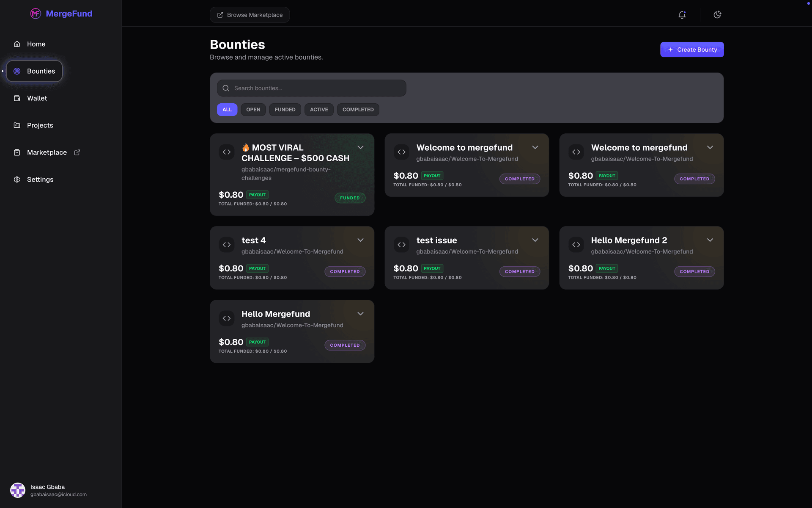Click the code icon on test issue card
The height and width of the screenshot is (508, 812).
(401, 244)
